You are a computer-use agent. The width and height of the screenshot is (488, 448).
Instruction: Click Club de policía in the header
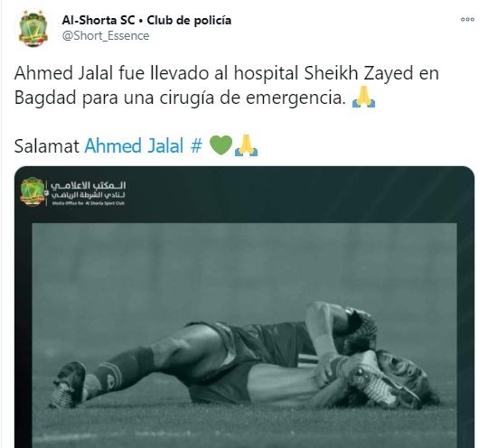(x=189, y=20)
